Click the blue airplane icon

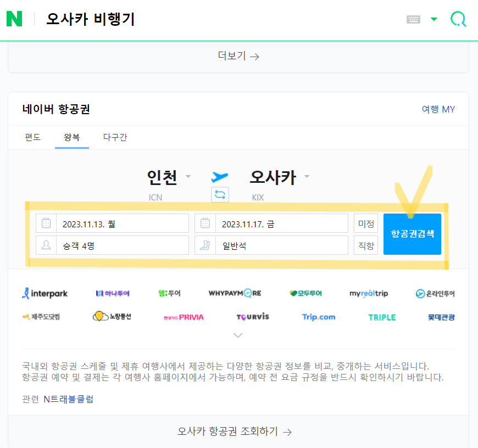pyautogui.click(x=220, y=177)
